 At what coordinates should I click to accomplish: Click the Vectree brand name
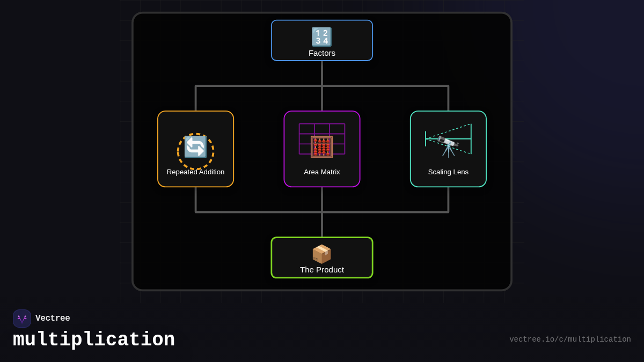pyautogui.click(x=53, y=319)
